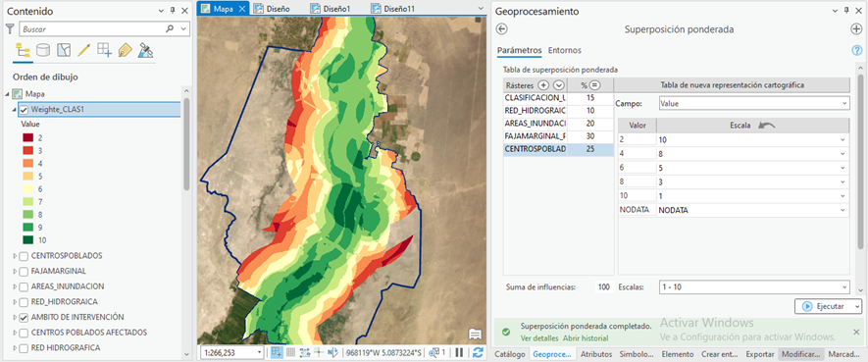The image size is (868, 362).
Task: Pause map drawing in status bar
Action: coord(459,352)
